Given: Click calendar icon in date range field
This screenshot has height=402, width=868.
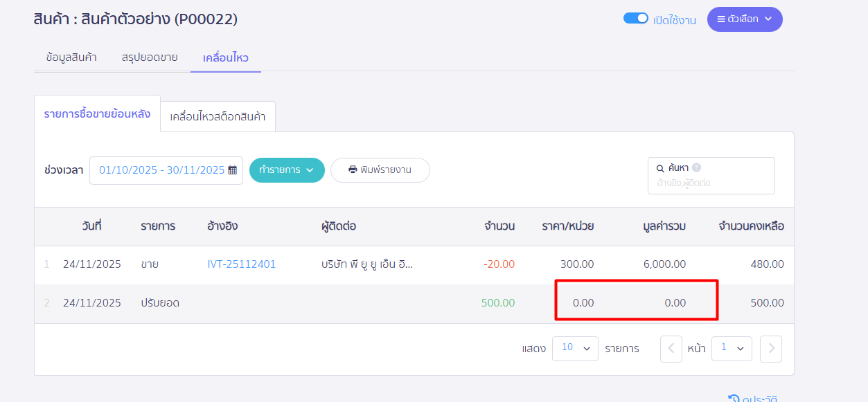Looking at the screenshot, I should tap(233, 170).
